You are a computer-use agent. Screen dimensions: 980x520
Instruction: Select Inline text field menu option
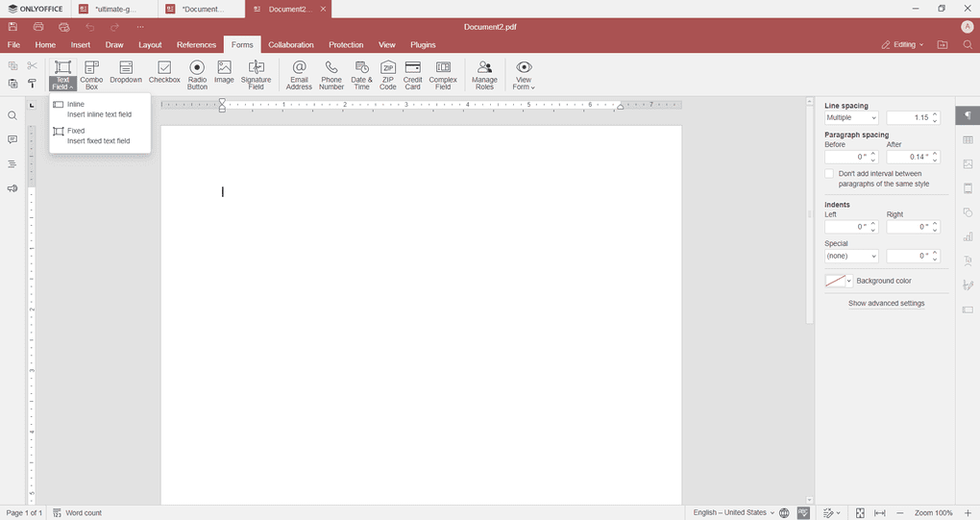click(x=100, y=110)
